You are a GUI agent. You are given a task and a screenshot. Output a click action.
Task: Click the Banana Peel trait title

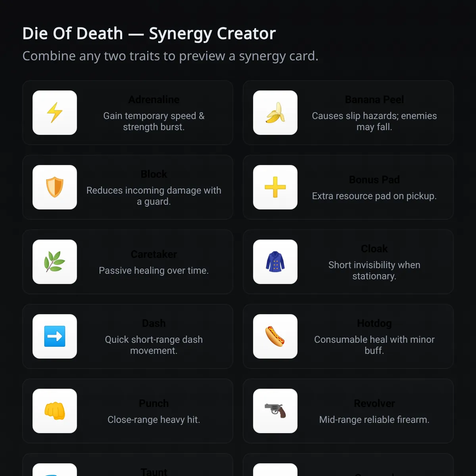(374, 100)
